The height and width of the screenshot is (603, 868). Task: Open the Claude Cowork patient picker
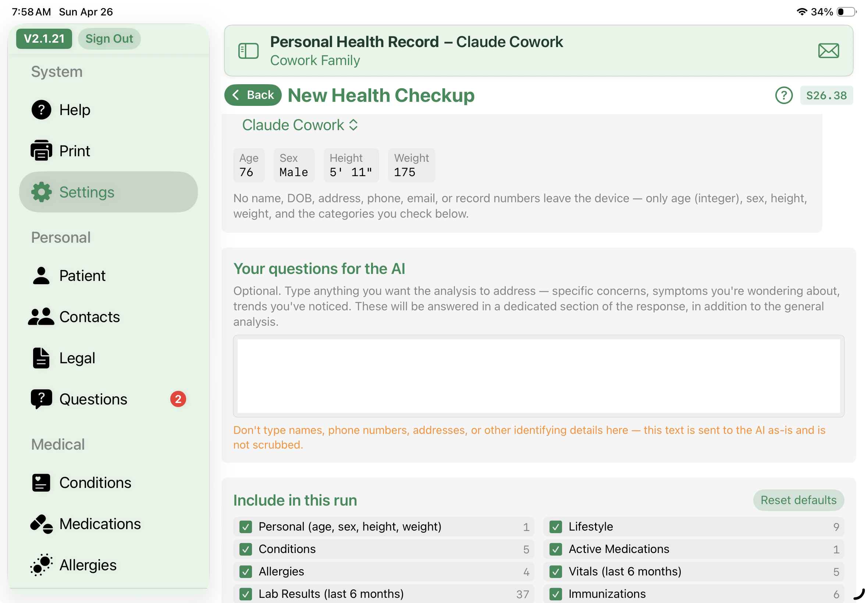tap(300, 125)
